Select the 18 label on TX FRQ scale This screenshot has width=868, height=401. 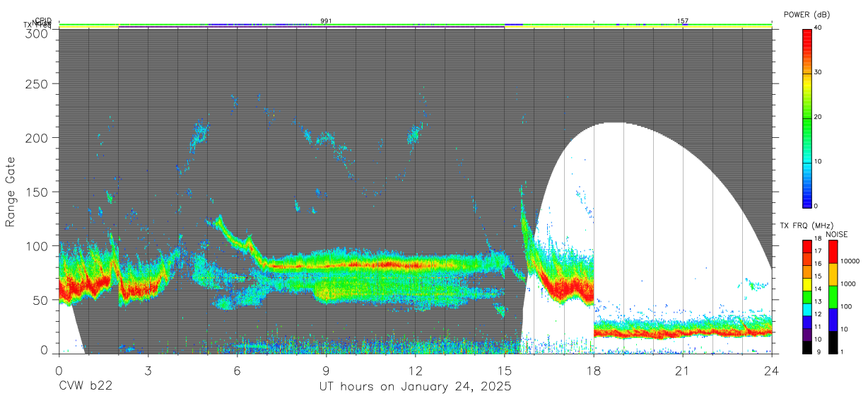coord(818,240)
